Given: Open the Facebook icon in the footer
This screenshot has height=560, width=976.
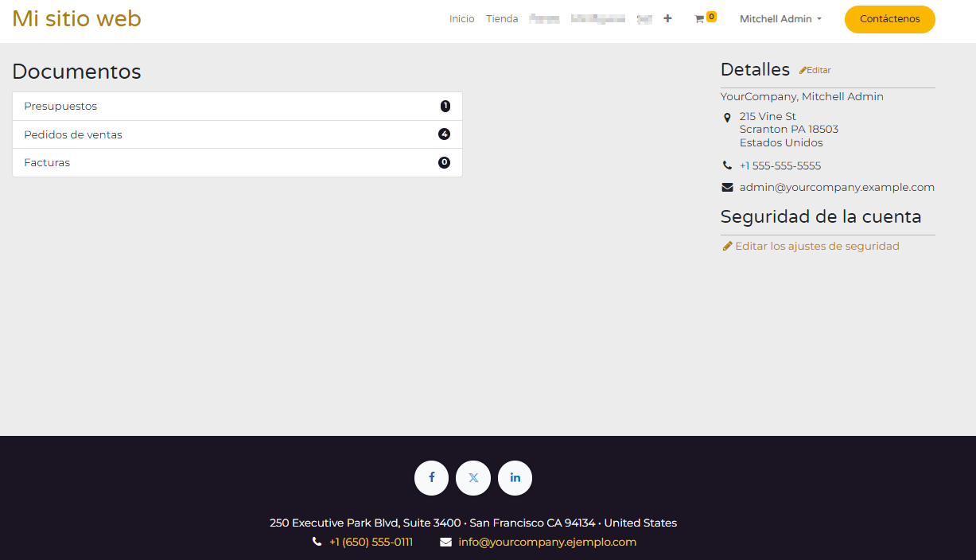Looking at the screenshot, I should click(x=431, y=477).
